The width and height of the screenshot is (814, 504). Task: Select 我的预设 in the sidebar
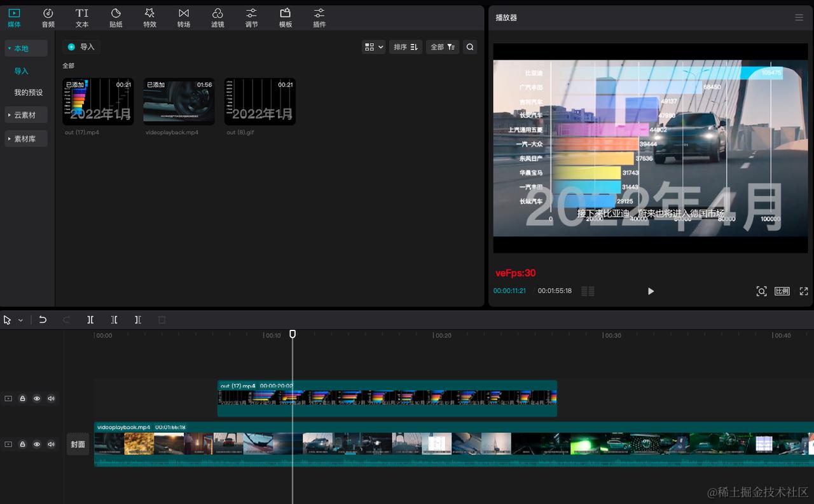click(x=29, y=93)
